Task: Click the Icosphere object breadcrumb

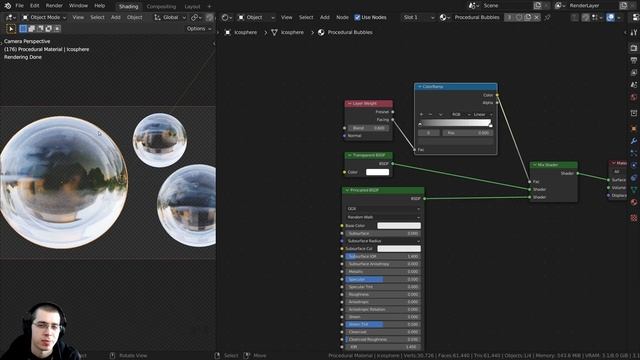Action: coord(241,32)
